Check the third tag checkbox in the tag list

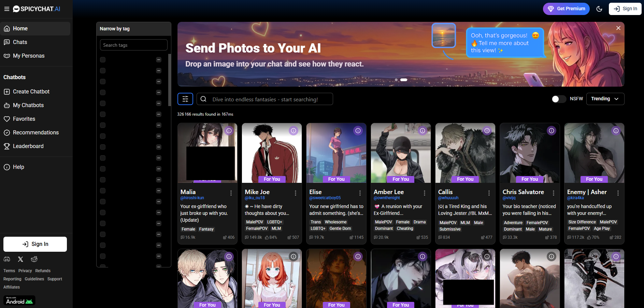click(x=103, y=82)
